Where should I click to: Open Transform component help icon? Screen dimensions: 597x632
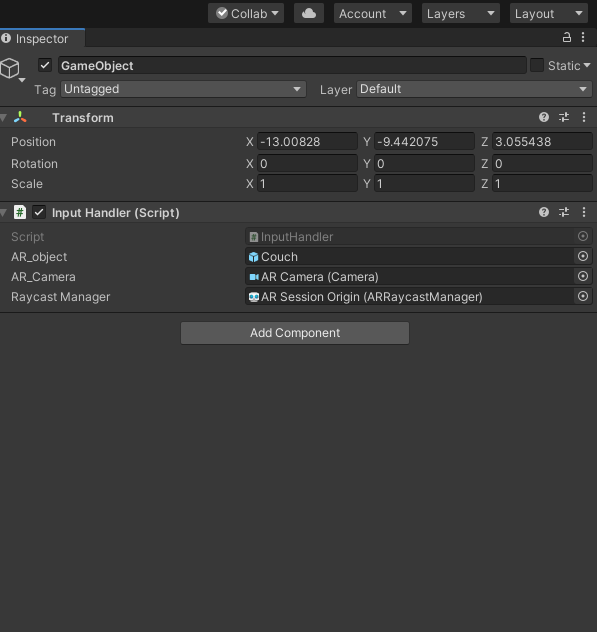pyautogui.click(x=544, y=117)
